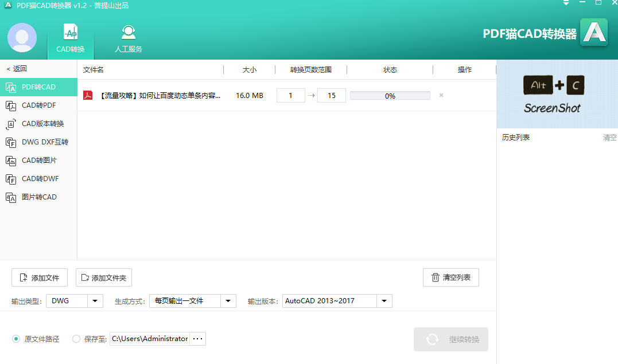Click the 0% conversion progress bar
This screenshot has height=364, width=618.
[390, 96]
